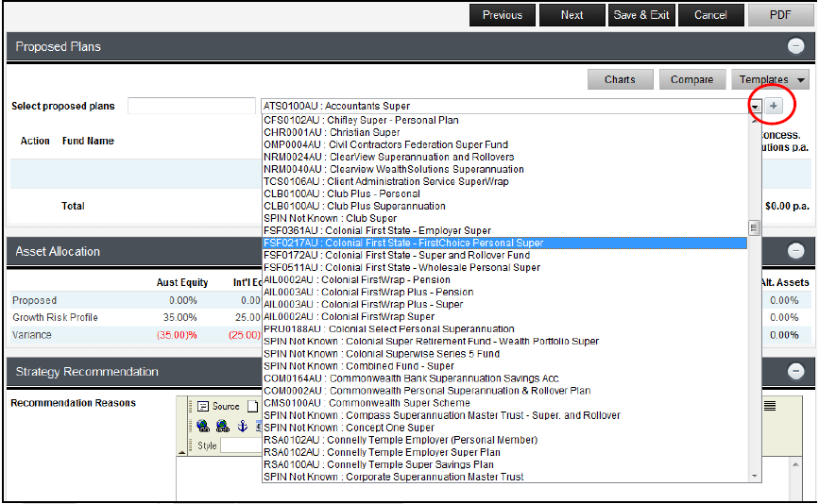Screen dimensions: 819x504
Task: Click the Insert Link globe icon
Action: pyautogui.click(x=203, y=427)
